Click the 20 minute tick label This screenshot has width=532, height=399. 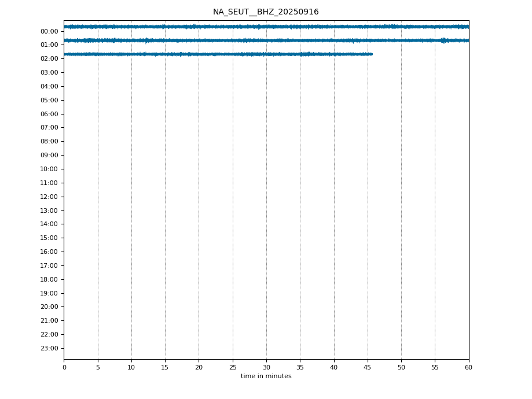click(x=199, y=367)
